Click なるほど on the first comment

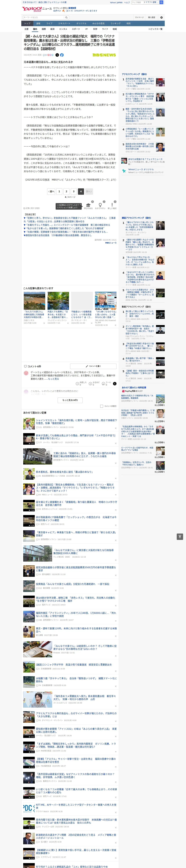pos(94,384)
